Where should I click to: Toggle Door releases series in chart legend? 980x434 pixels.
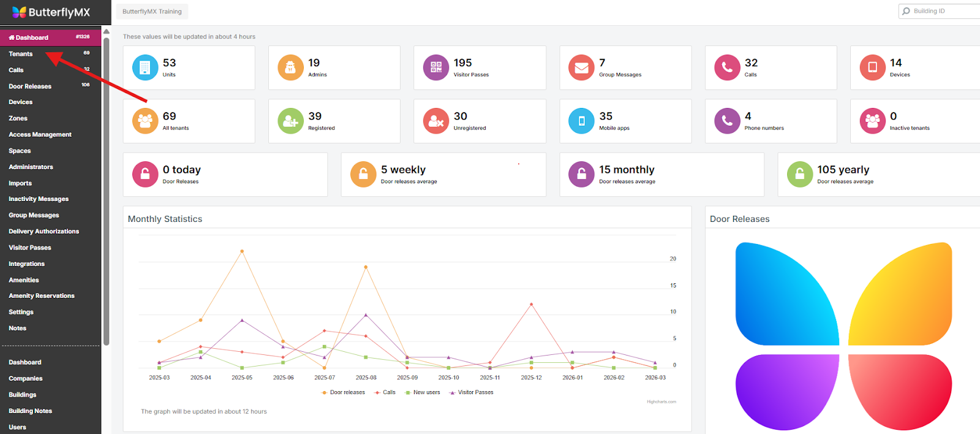pos(347,392)
